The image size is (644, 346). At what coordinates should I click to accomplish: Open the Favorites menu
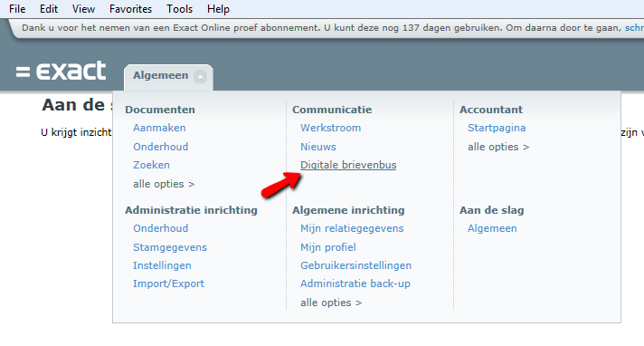tap(130, 9)
